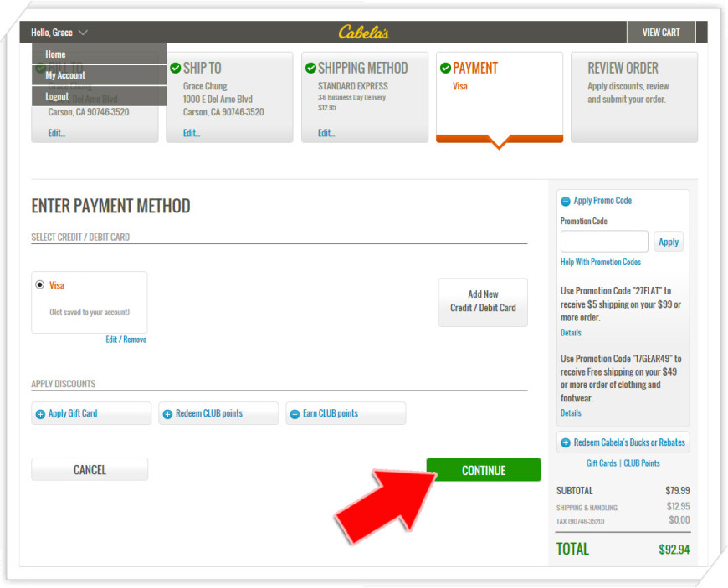
Task: Open Details link for 27FLAT promotion
Action: click(571, 333)
